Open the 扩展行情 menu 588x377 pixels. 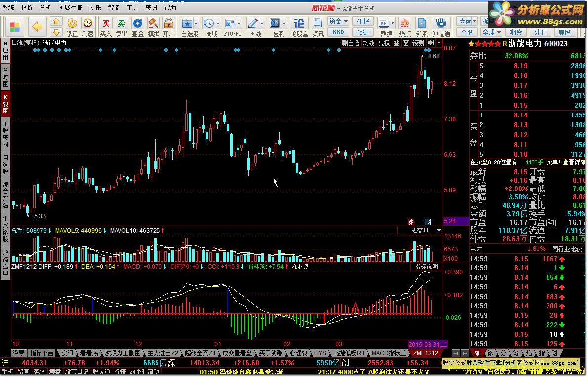click(70, 7)
